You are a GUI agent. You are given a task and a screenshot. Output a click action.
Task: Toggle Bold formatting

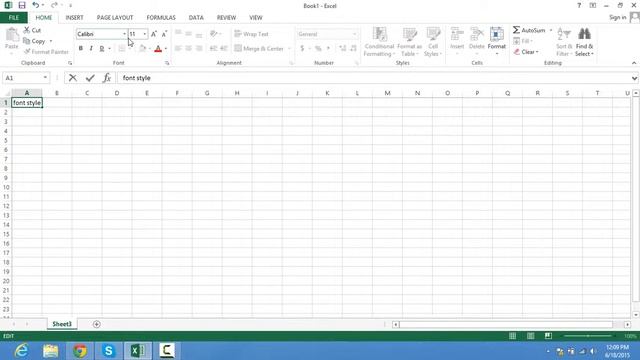[x=80, y=49]
